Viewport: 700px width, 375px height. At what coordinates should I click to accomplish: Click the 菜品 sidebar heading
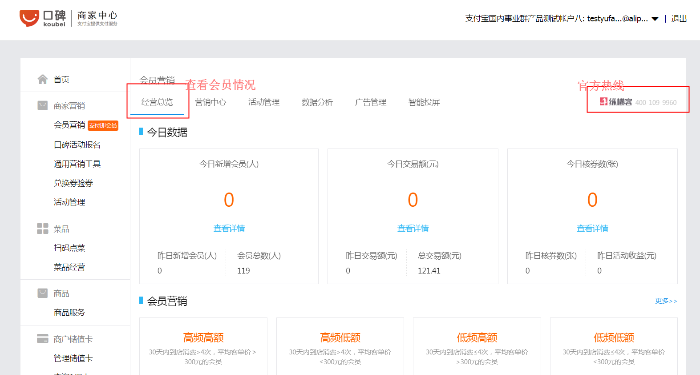[x=62, y=229]
